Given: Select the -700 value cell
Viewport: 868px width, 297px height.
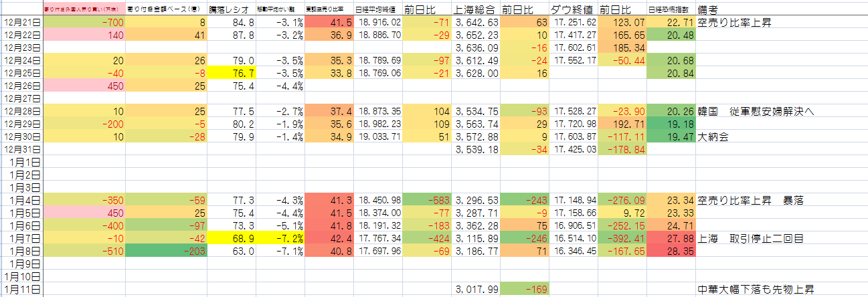Looking at the screenshot, I should (84, 22).
